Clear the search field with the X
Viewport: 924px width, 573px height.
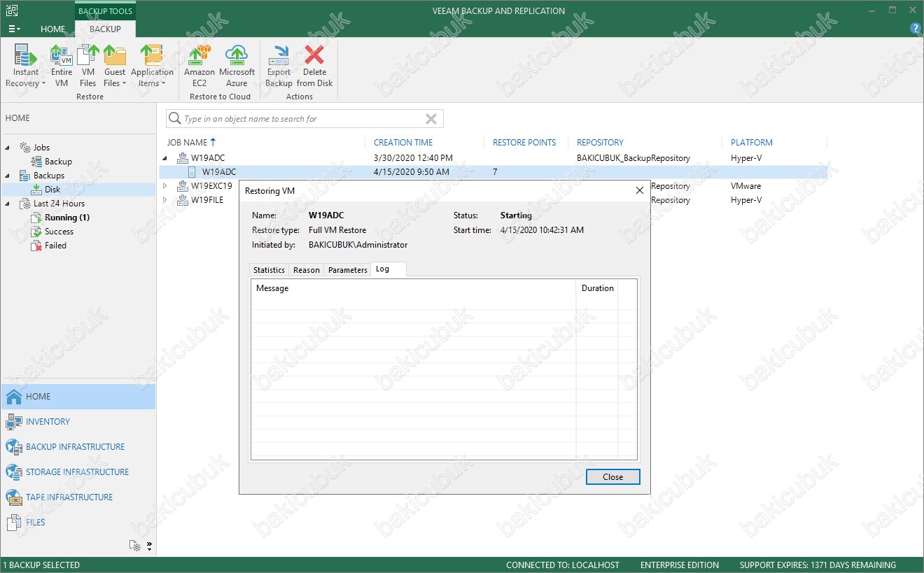click(431, 119)
